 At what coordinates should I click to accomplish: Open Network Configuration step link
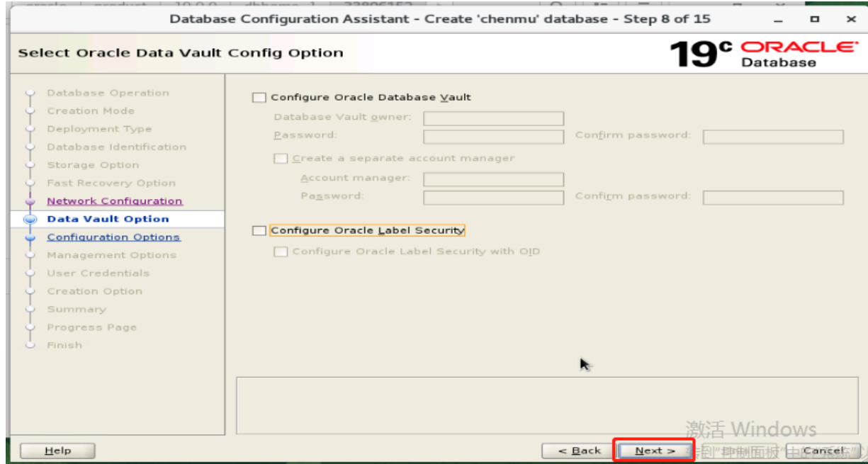[115, 201]
